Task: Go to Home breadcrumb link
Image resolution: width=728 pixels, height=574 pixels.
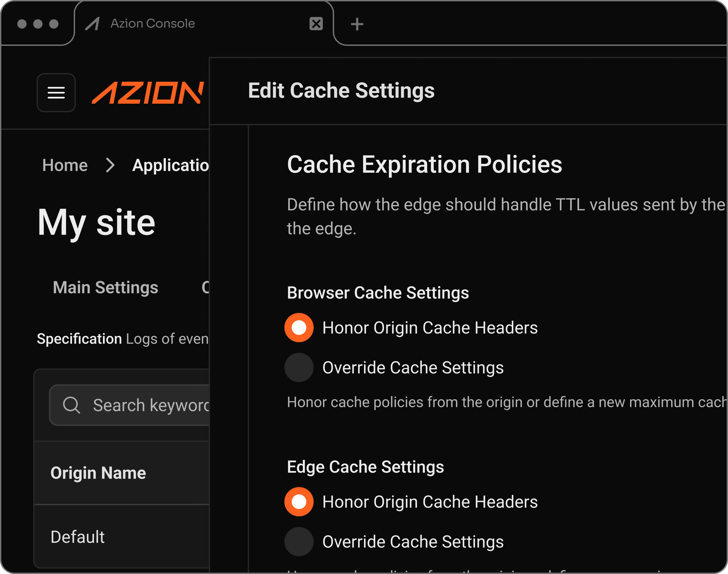Action: [65, 165]
